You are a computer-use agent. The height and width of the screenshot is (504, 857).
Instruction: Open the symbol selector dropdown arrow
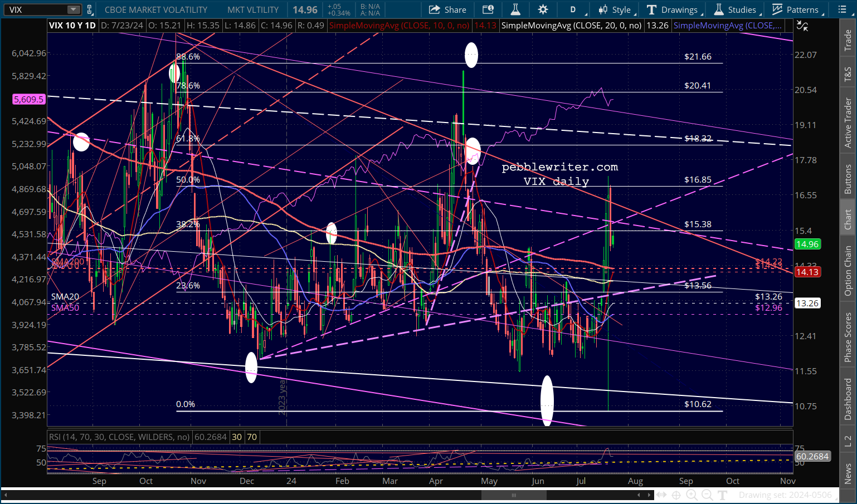74,9
